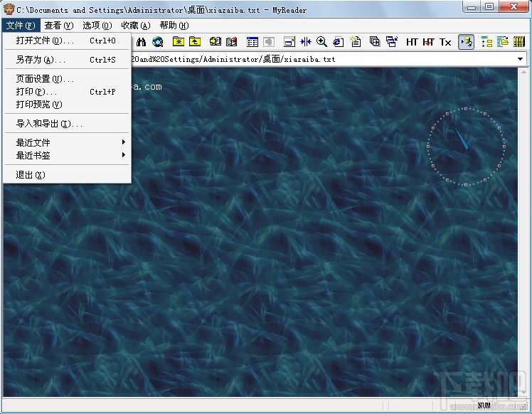Click the Tx plain text icon
This screenshot has height=414, width=532.
pos(445,42)
